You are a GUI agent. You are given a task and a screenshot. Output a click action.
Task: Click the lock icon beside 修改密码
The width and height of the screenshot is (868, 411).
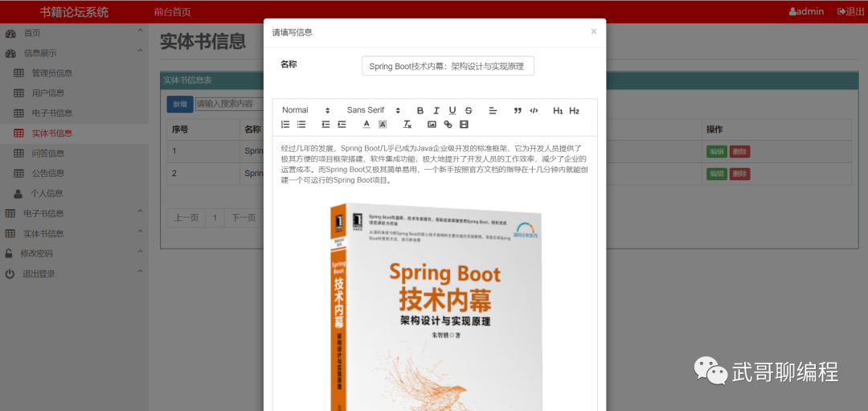coord(10,253)
